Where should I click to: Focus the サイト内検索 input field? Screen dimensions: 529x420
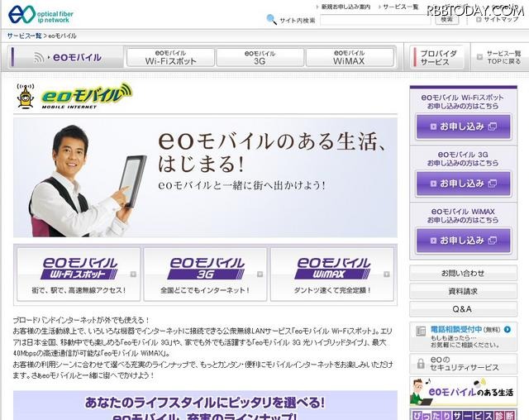tap(375, 20)
